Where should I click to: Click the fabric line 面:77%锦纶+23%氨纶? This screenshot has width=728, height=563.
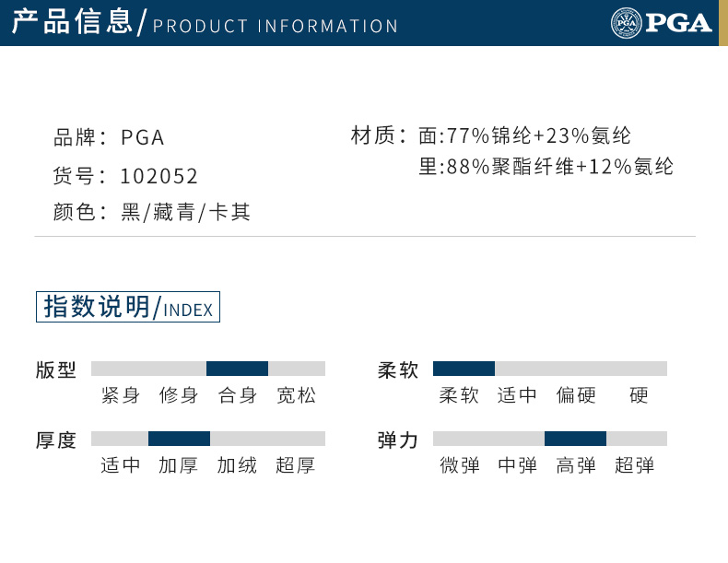tap(524, 136)
